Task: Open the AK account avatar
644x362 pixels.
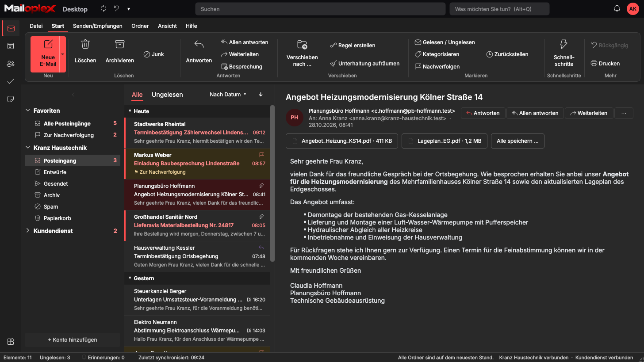Action: [633, 9]
